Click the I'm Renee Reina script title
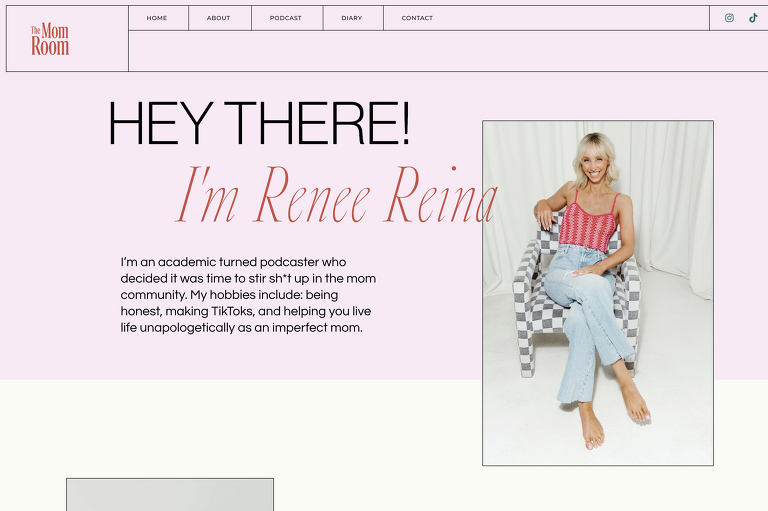The width and height of the screenshot is (768, 511). (336, 195)
